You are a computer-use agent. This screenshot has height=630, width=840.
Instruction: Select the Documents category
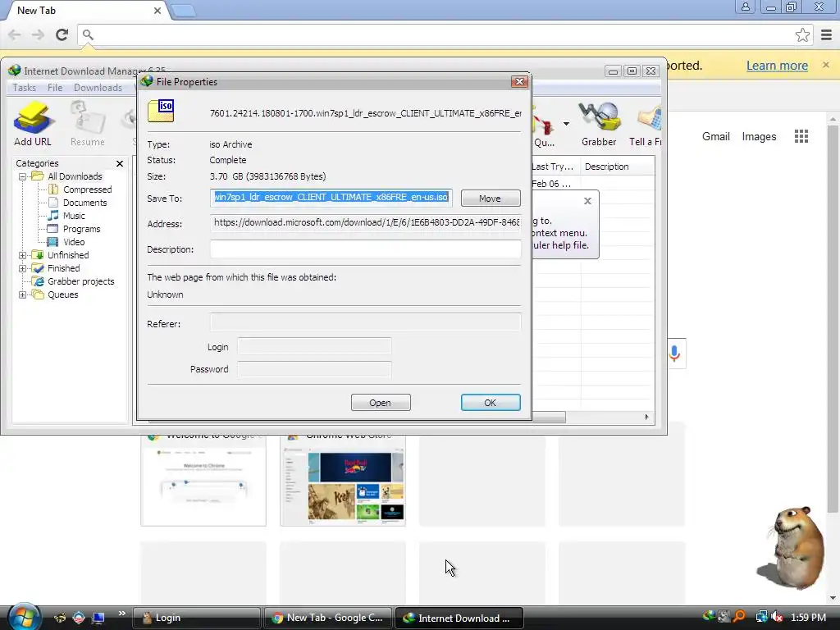tap(84, 203)
